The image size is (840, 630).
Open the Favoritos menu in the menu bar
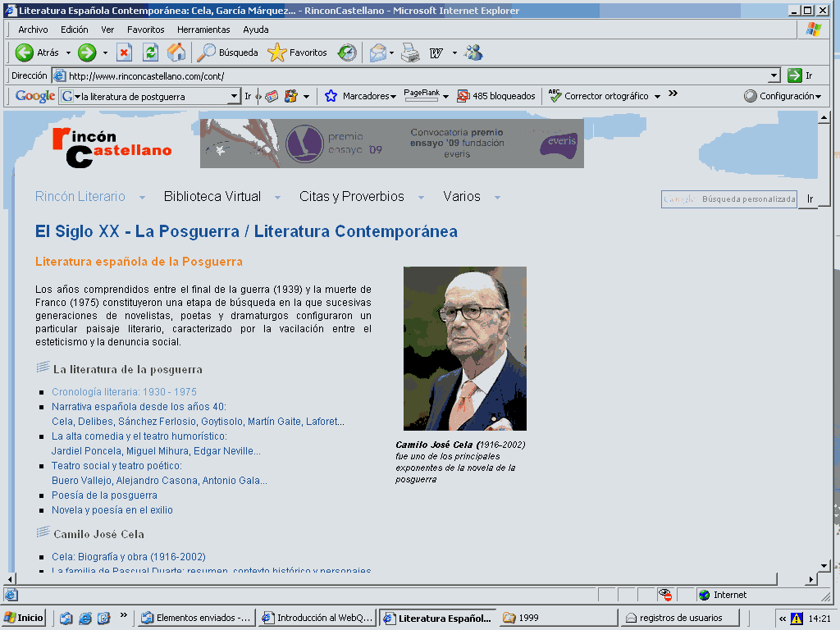click(145, 30)
